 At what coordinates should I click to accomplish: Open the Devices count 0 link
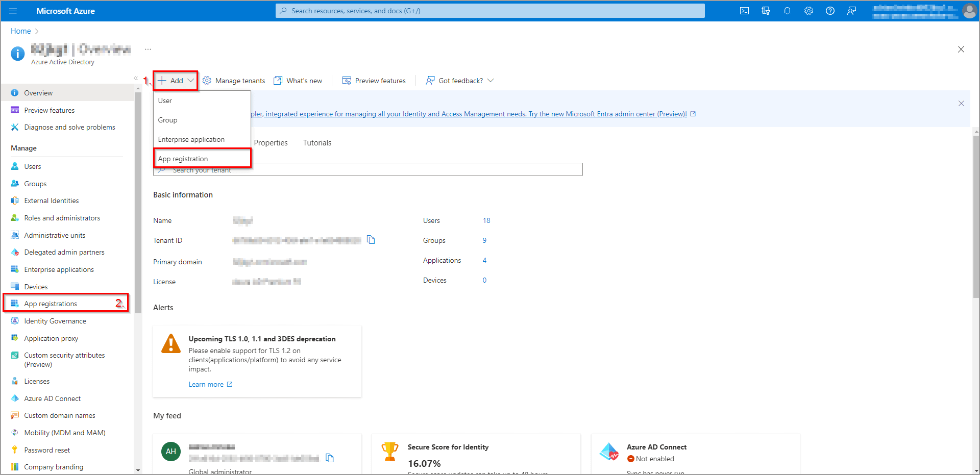pos(484,280)
